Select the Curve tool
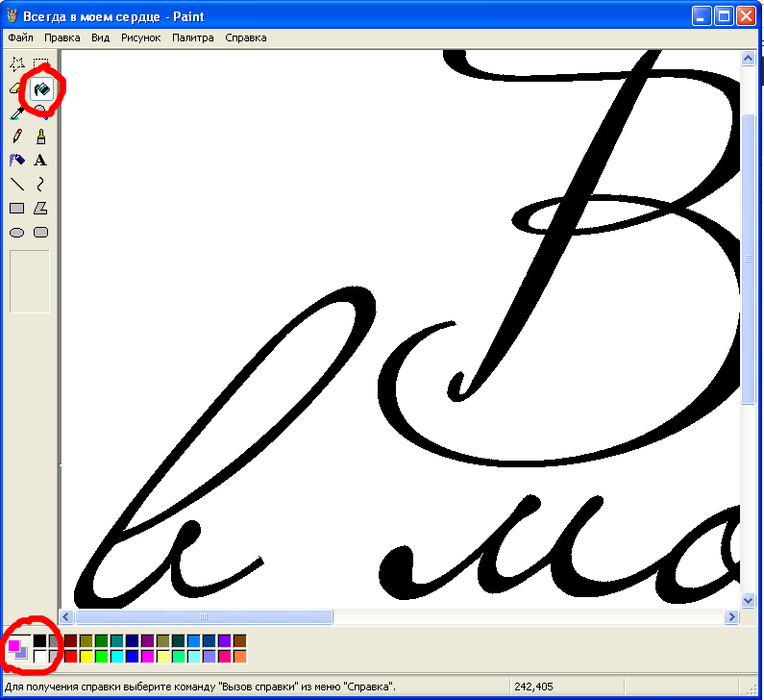Viewport: 764px width, 700px height. 41,185
